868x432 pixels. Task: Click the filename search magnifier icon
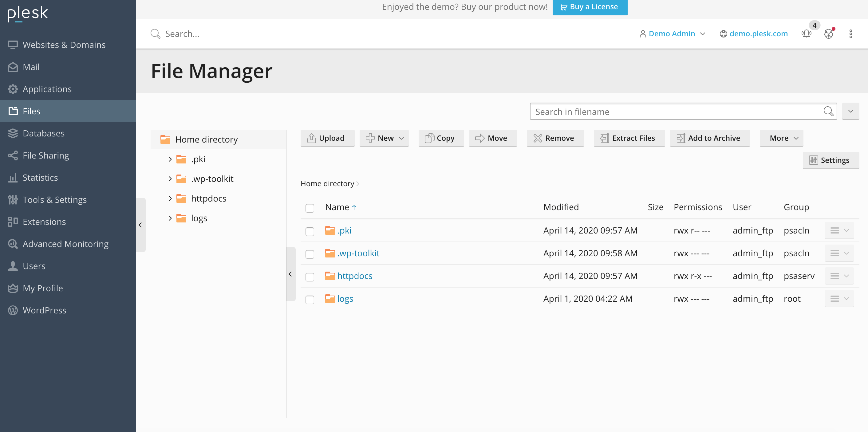828,112
